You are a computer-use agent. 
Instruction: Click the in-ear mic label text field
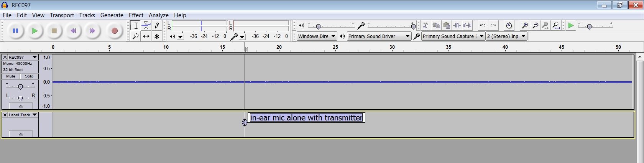(306, 118)
